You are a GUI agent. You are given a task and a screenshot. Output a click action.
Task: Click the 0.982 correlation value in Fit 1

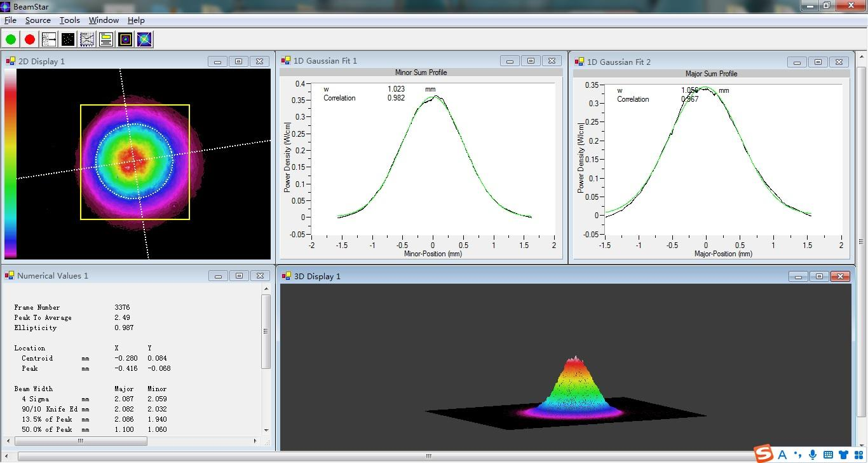point(396,98)
